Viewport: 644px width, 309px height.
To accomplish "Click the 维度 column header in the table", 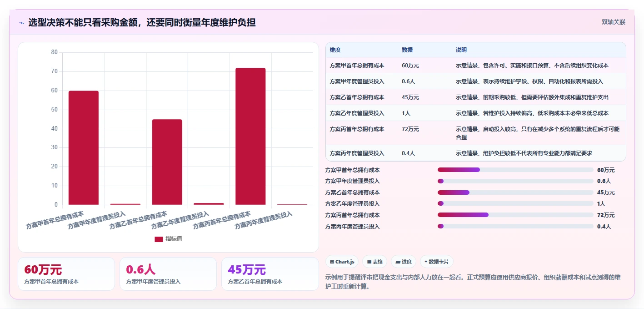I will (x=335, y=50).
